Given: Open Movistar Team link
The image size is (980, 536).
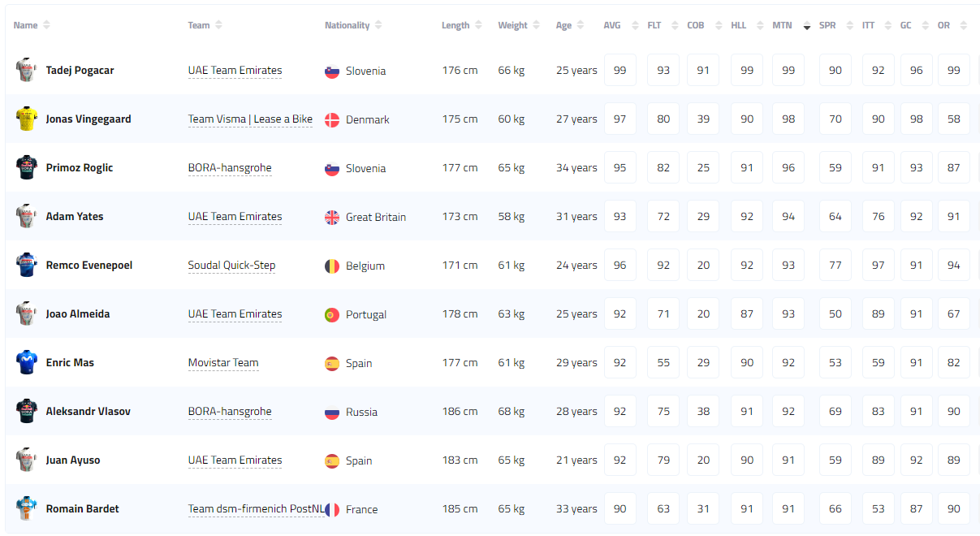Looking at the screenshot, I should coord(223,363).
